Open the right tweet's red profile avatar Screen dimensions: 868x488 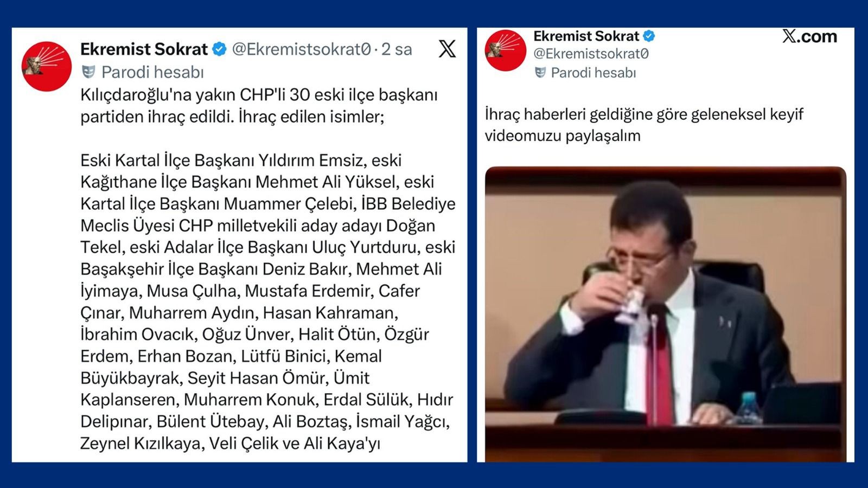tap(505, 50)
